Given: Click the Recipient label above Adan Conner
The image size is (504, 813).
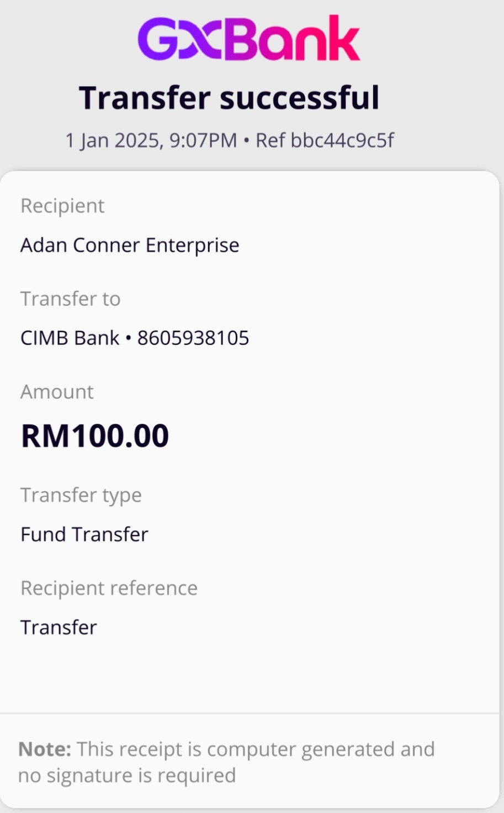Looking at the screenshot, I should [62, 206].
